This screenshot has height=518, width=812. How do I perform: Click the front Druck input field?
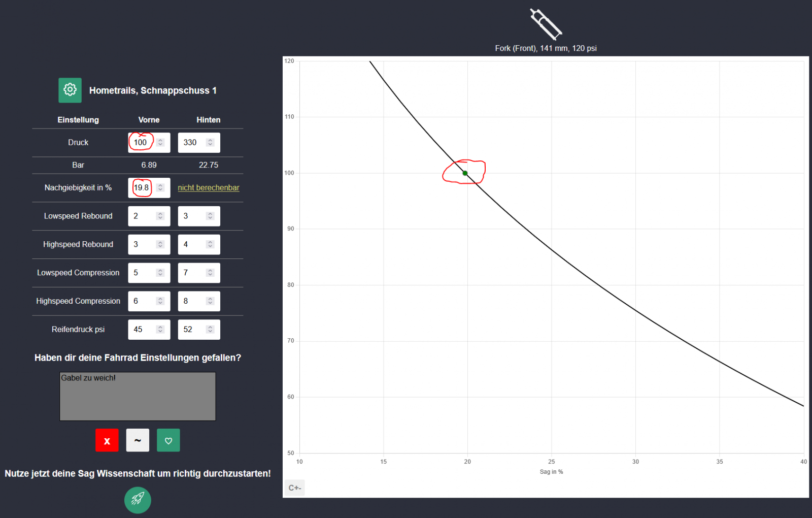(142, 143)
